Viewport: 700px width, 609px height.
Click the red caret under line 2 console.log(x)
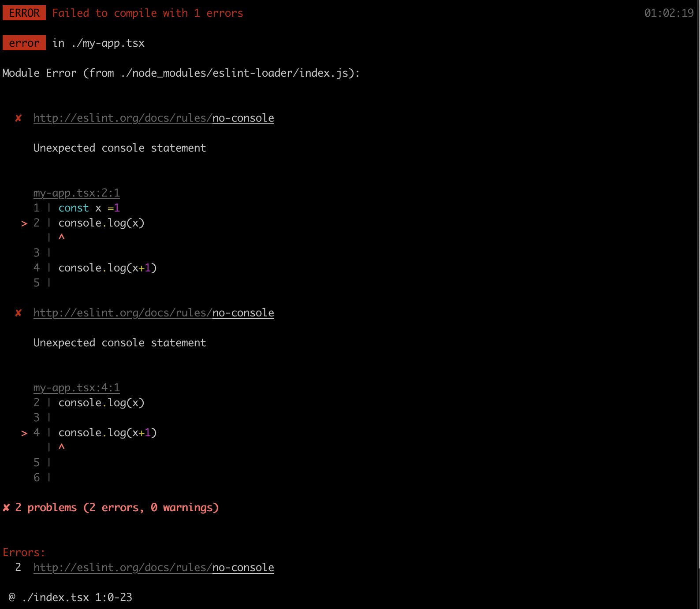(62, 237)
